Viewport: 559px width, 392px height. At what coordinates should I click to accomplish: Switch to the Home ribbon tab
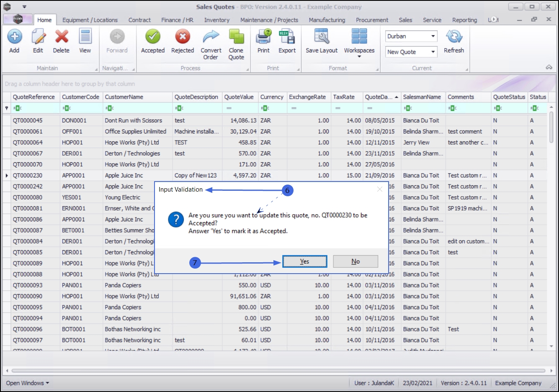[x=44, y=20]
